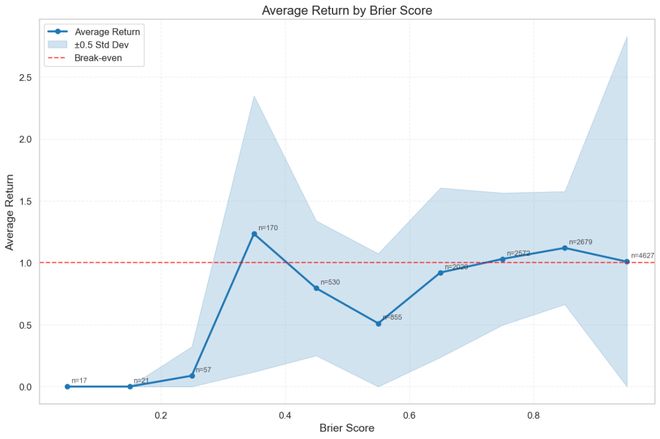Click the Average Return line marker in legend
This screenshot has width=660, height=439.
tap(59, 31)
